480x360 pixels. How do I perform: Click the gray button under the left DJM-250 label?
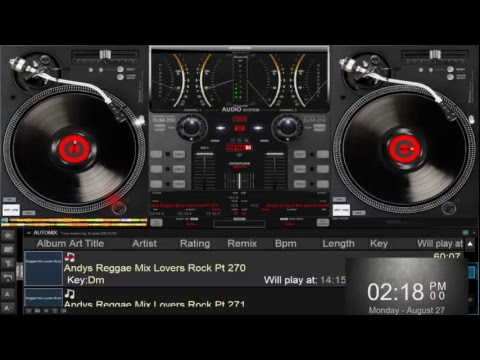coord(159,127)
